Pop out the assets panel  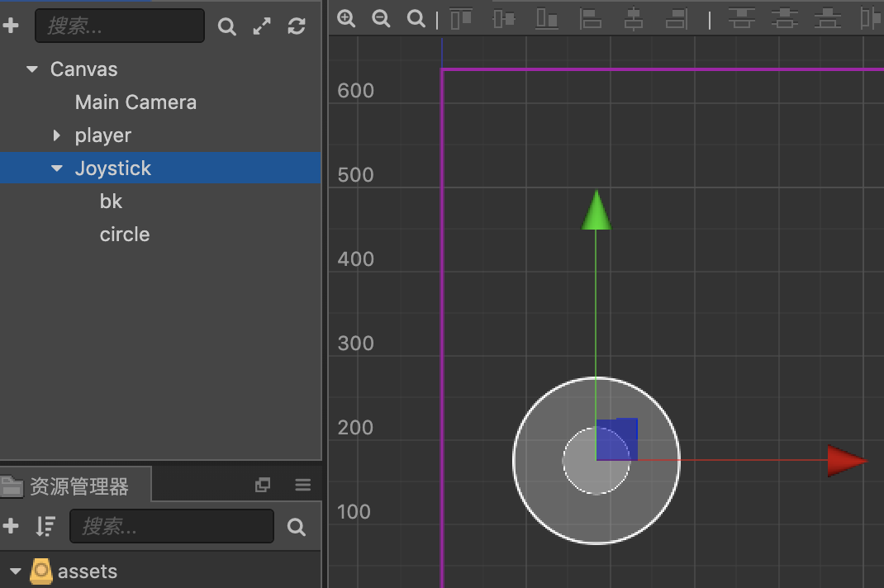coord(263,485)
